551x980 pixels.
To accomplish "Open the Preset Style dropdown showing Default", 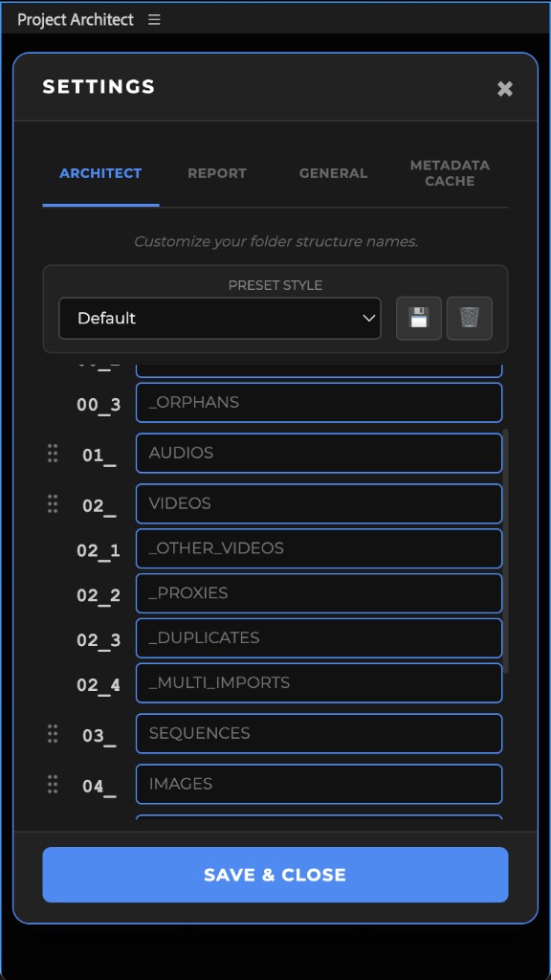I will [220, 318].
